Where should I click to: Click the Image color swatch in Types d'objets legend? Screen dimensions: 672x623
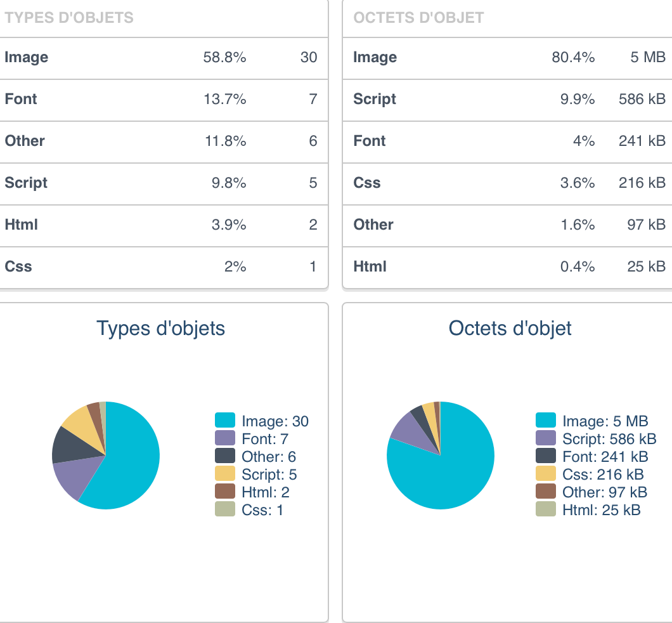coord(224,420)
